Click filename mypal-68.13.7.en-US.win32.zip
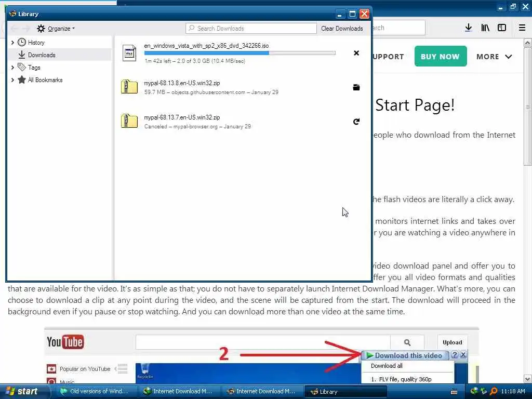532x399 pixels. [x=182, y=117]
